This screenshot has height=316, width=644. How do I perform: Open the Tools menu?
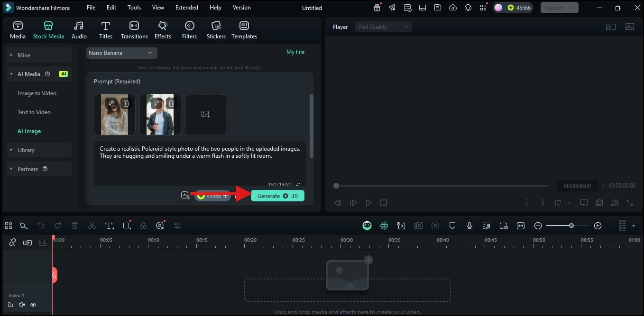[134, 8]
